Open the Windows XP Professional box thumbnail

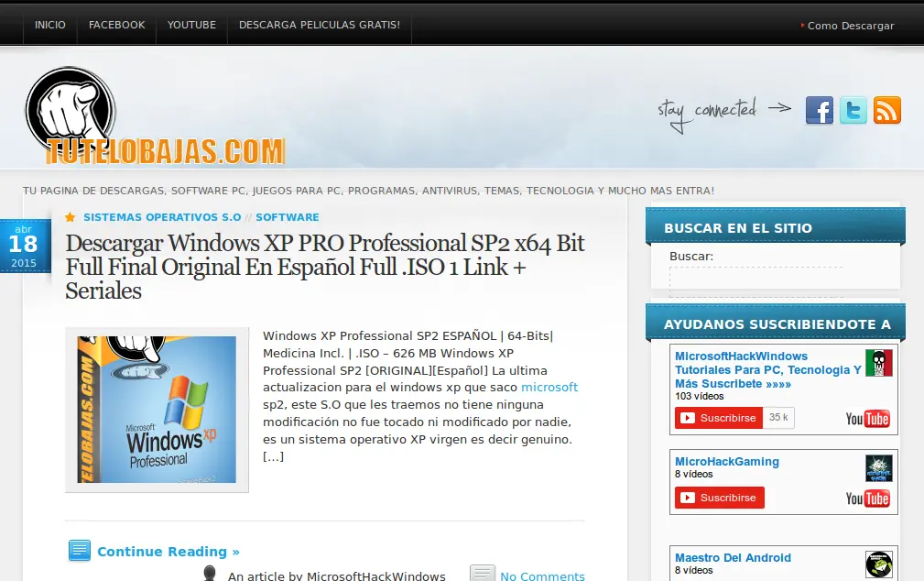pyautogui.click(x=157, y=410)
